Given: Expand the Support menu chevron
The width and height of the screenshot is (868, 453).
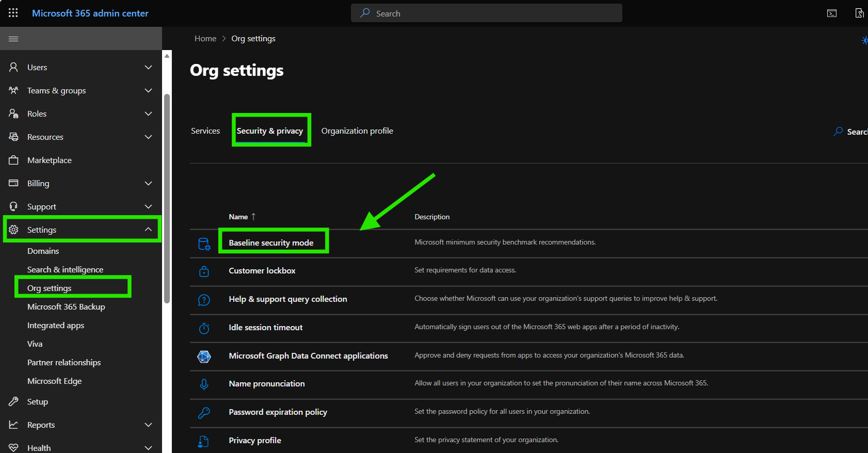Looking at the screenshot, I should click(x=149, y=206).
